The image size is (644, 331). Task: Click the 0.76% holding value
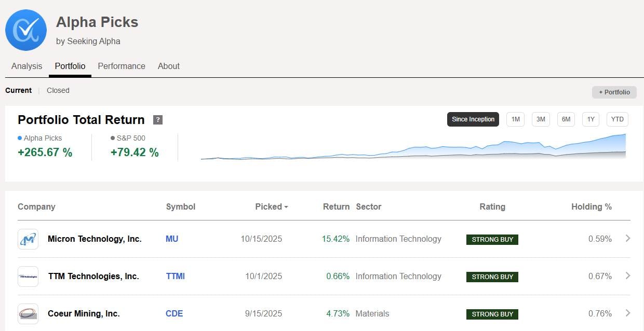[x=600, y=314]
